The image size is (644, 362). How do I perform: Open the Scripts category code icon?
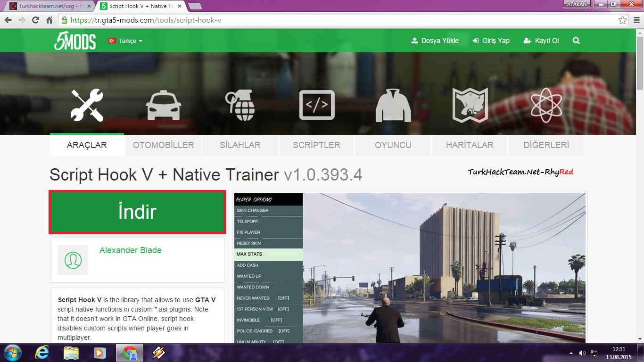click(x=317, y=105)
